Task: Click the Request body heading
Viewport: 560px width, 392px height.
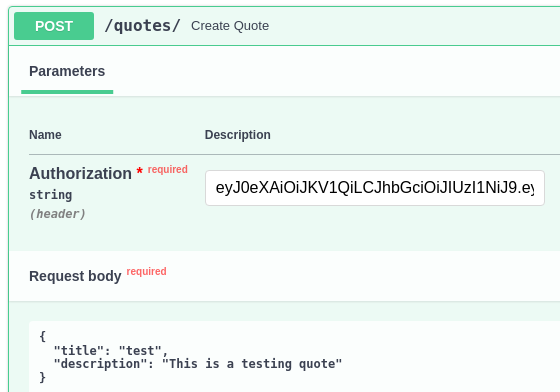Action: tap(75, 276)
